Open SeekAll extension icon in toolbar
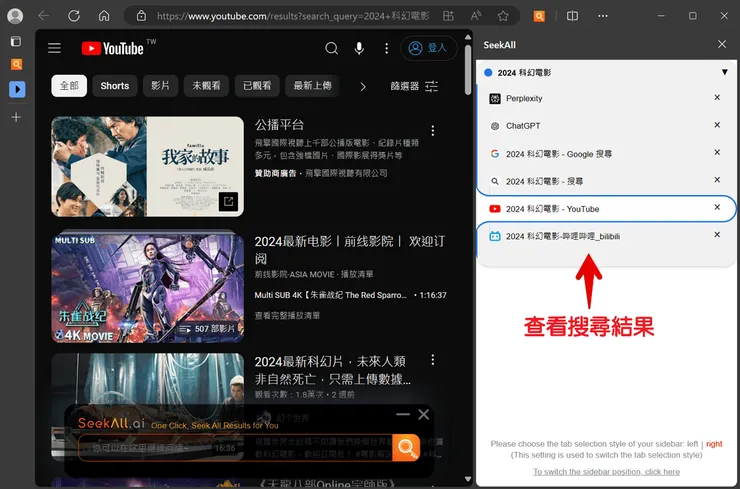Image resolution: width=740 pixels, height=489 pixels. [x=539, y=16]
